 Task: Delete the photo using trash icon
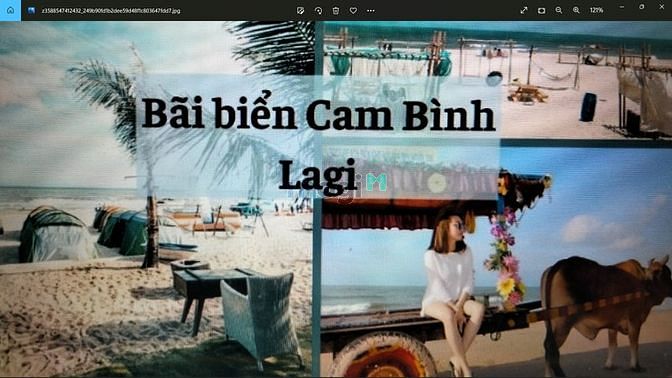336,10
